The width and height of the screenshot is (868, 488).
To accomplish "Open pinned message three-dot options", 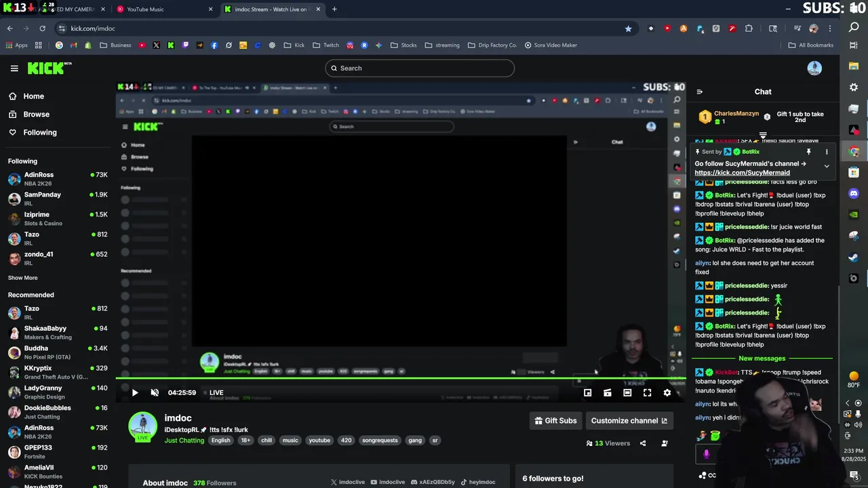I will pyautogui.click(x=826, y=152).
